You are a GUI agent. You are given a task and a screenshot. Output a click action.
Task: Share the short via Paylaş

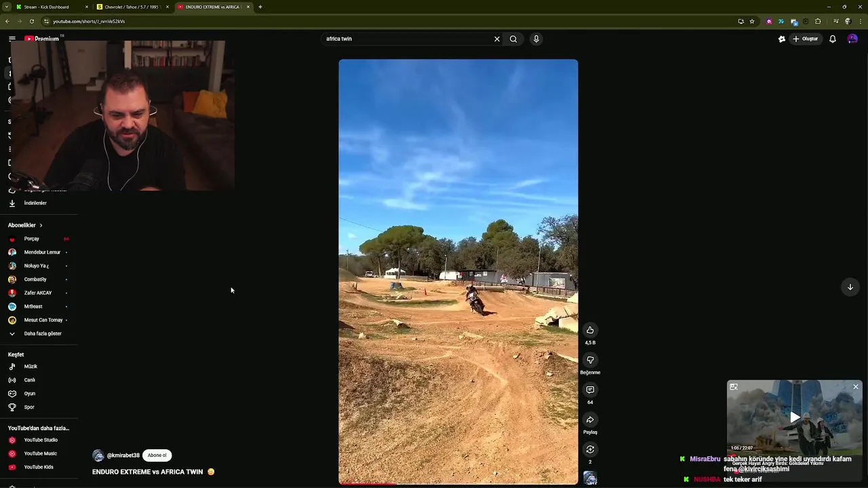point(590,420)
